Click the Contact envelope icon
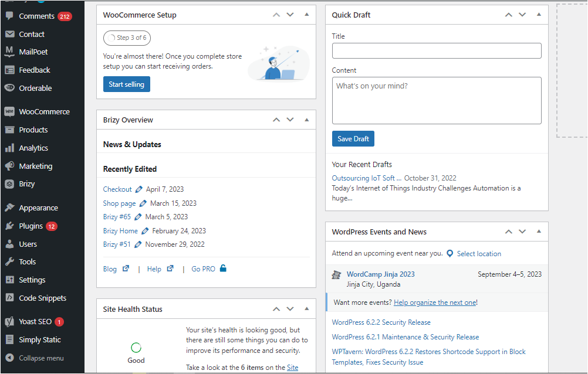Viewport: 588px width, 374px height. (9, 34)
